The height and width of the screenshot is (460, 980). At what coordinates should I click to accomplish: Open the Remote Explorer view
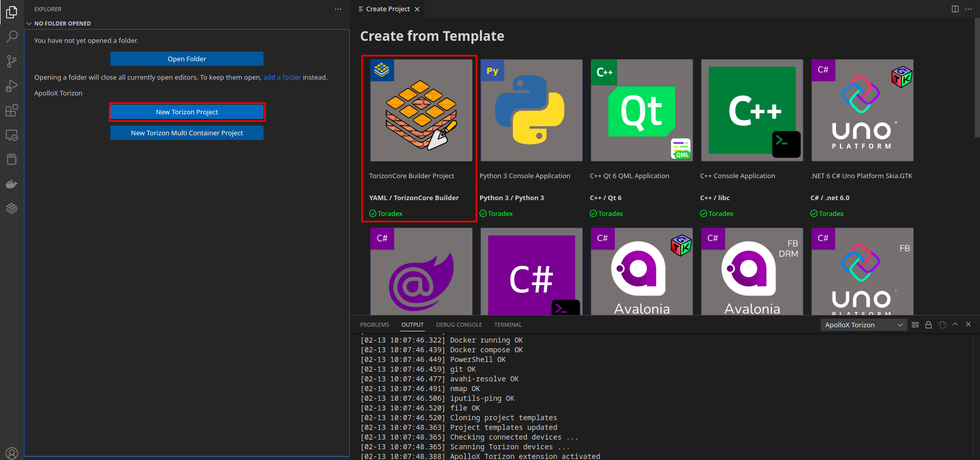pos(12,135)
